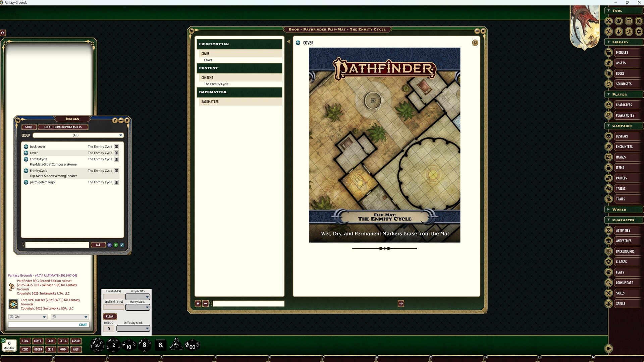Open the Sound tool icon
Screen dimensions: 644x362
pos(629,32)
